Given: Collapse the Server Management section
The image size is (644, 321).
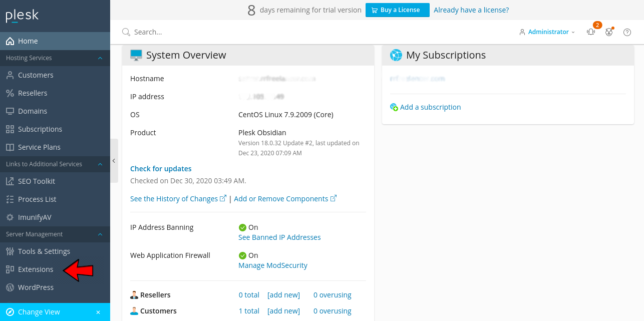Looking at the screenshot, I should pyautogui.click(x=100, y=234).
